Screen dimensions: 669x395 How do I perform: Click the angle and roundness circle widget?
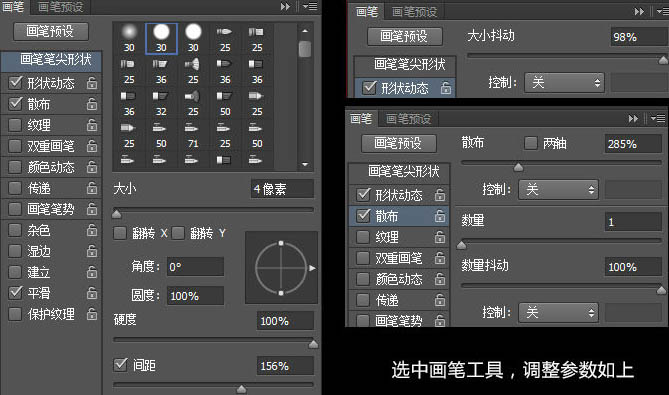281,268
